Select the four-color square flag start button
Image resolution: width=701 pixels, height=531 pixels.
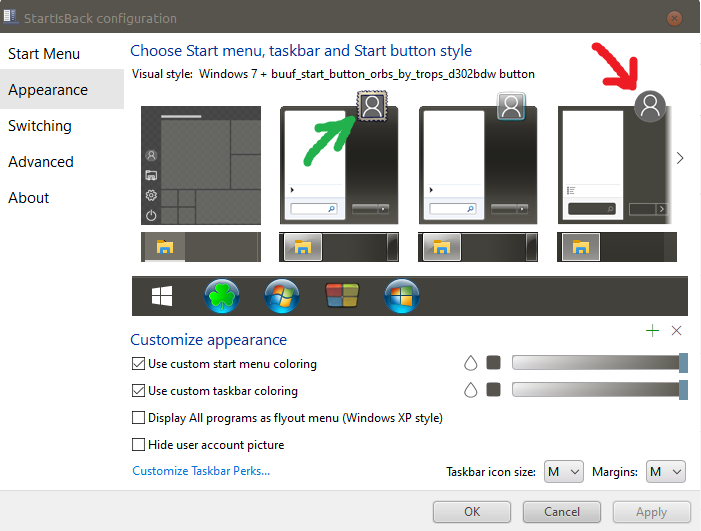[342, 296]
